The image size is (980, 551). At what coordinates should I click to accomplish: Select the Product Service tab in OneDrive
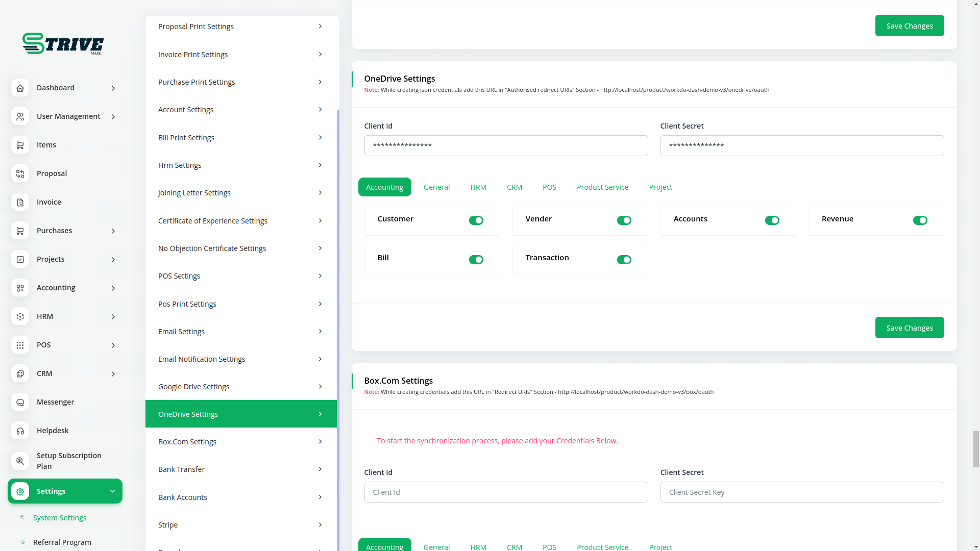(x=602, y=187)
